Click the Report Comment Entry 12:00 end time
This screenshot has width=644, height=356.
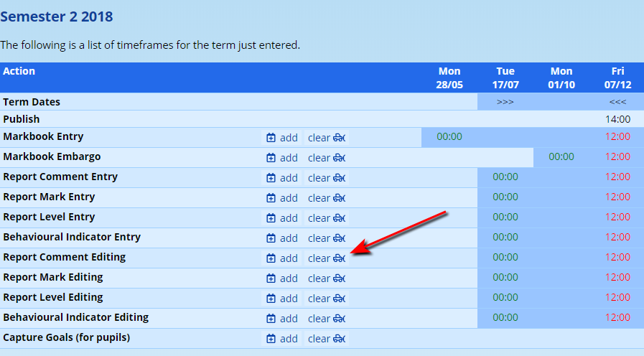(617, 177)
